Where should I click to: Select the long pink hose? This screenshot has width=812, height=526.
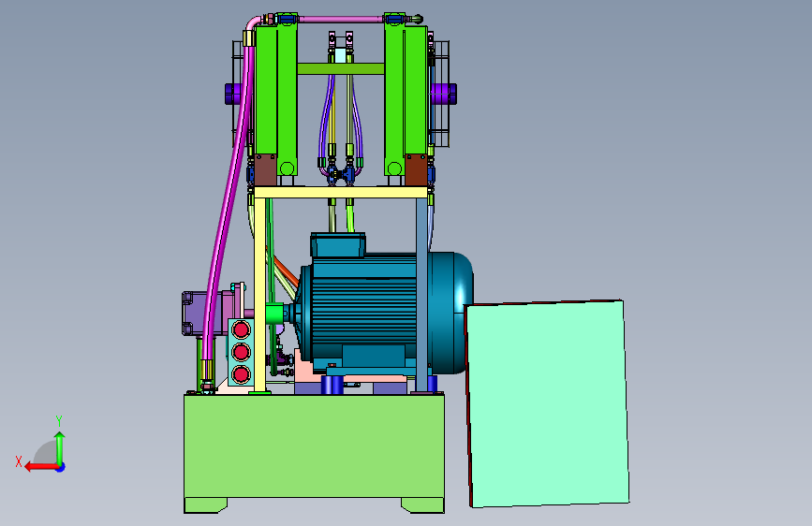pos(227,207)
